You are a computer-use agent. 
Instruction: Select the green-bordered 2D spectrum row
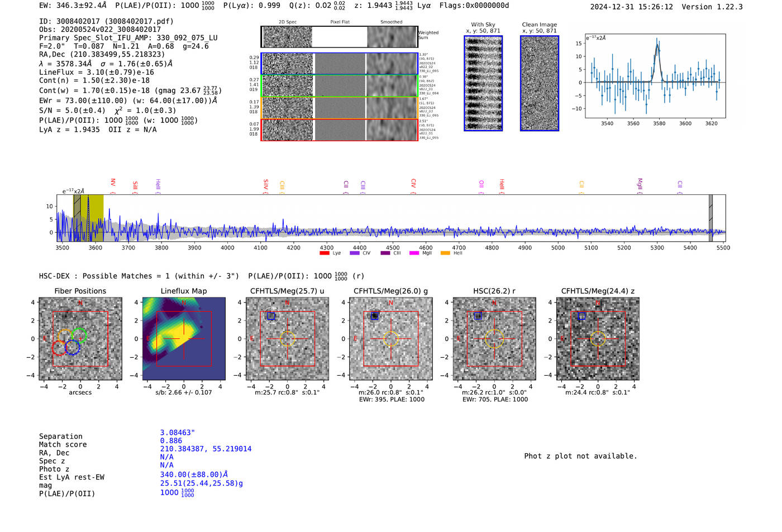340,86
